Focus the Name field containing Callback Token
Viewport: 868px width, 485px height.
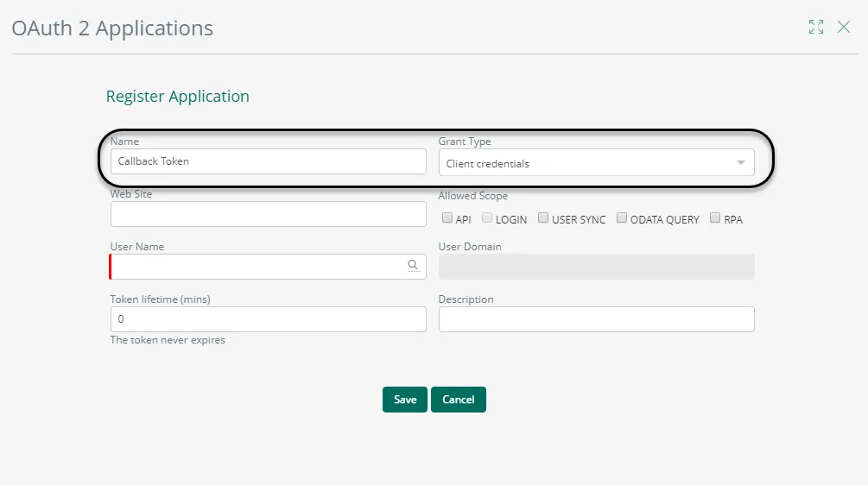point(269,161)
